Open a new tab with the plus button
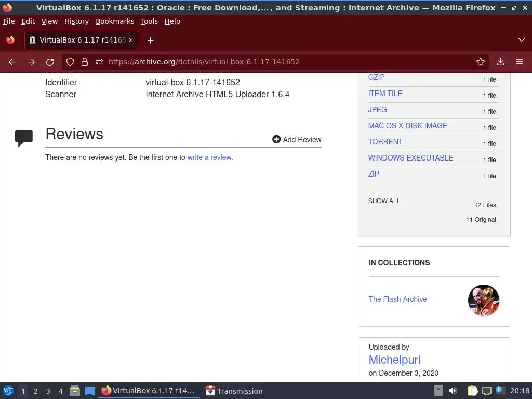Image resolution: width=532 pixels, height=399 pixels. (150, 41)
